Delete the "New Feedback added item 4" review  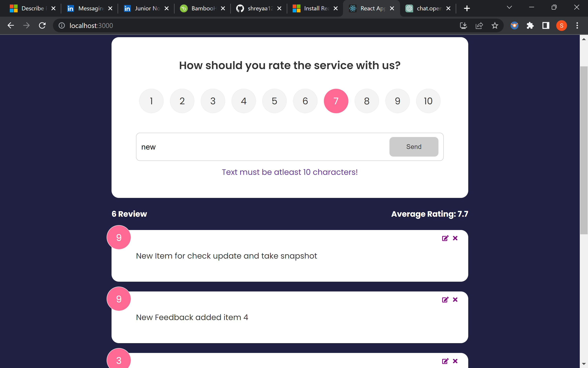(455, 300)
